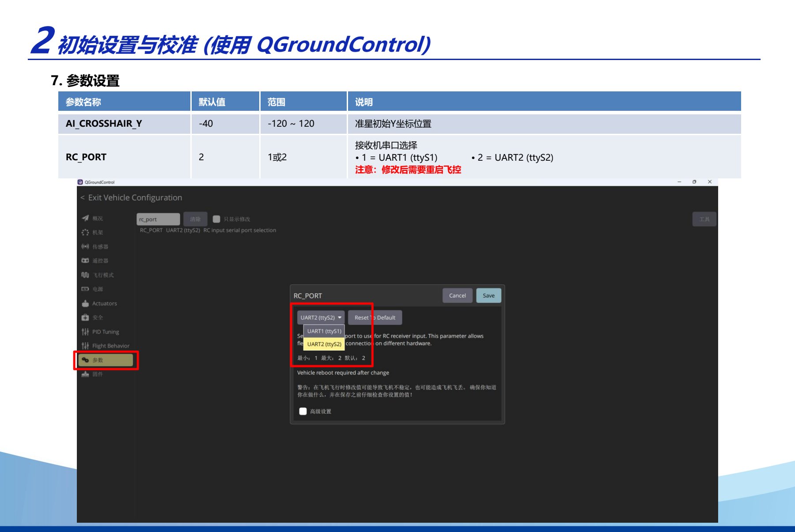Open the PID Tuning section

105,332
